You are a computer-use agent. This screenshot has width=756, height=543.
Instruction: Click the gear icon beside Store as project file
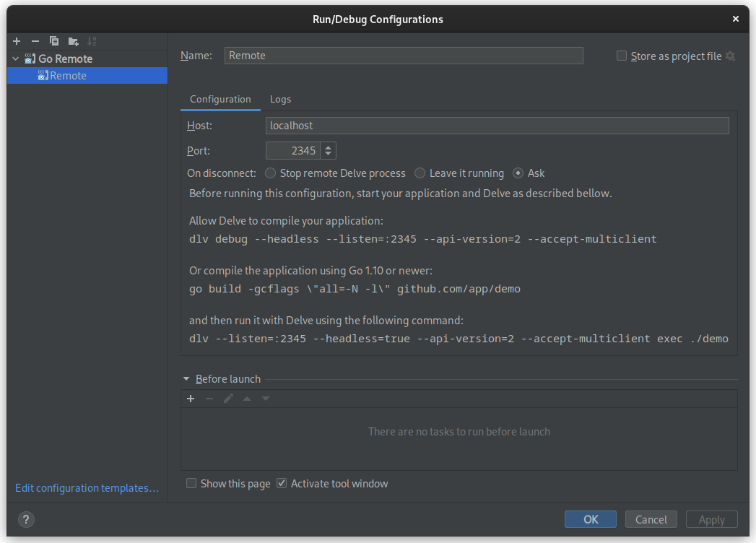(730, 56)
